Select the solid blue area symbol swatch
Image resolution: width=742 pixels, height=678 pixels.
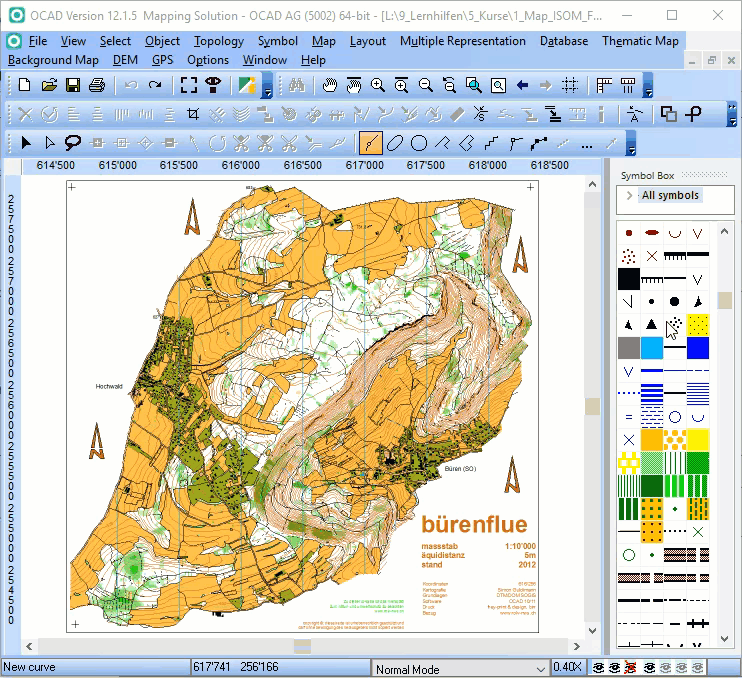[x=698, y=348]
